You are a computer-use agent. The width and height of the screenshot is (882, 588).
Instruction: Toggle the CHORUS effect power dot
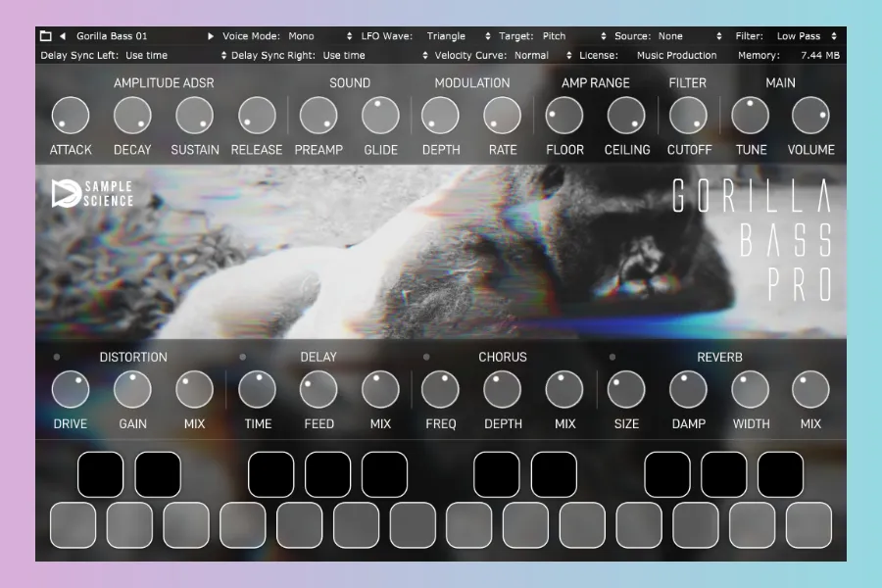point(426,357)
